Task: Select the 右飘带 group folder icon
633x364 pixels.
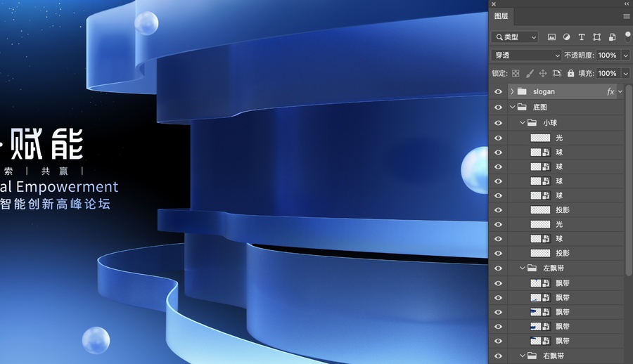Action: pos(532,356)
